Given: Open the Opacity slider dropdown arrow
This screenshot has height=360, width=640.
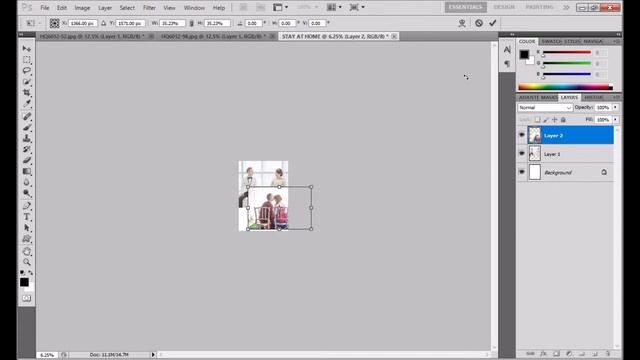Looking at the screenshot, I should coord(616,107).
